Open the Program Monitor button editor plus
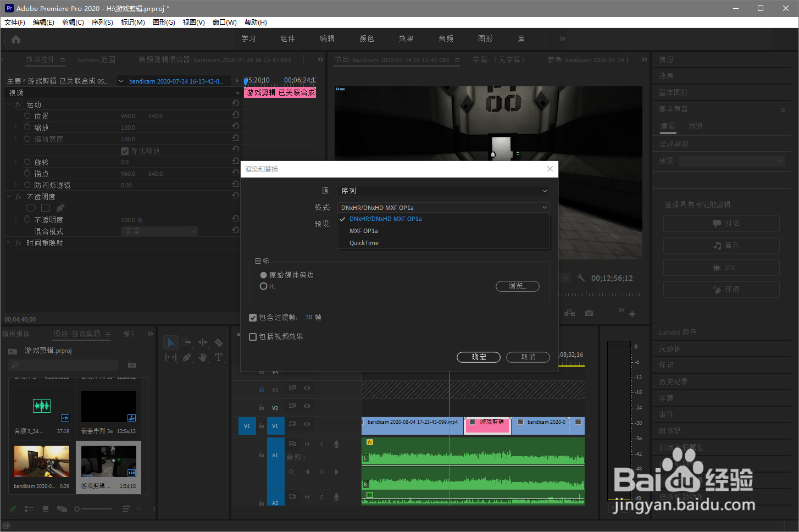The width and height of the screenshot is (799, 532). tap(632, 314)
